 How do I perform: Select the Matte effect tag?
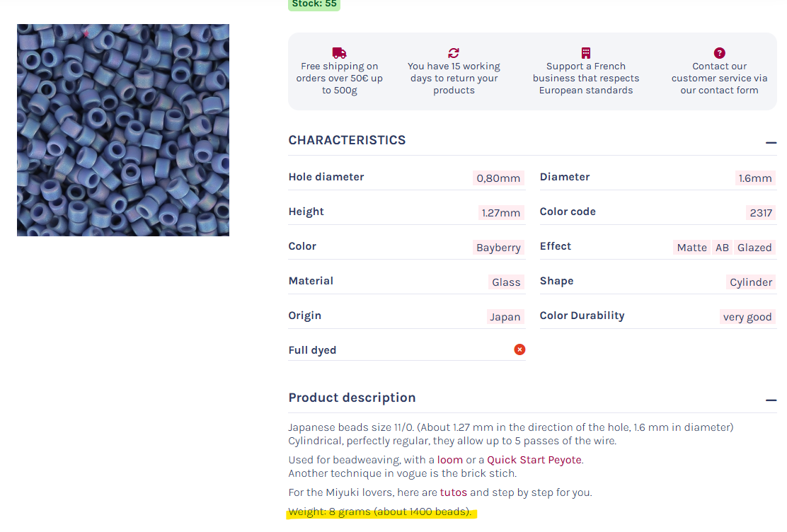point(691,248)
